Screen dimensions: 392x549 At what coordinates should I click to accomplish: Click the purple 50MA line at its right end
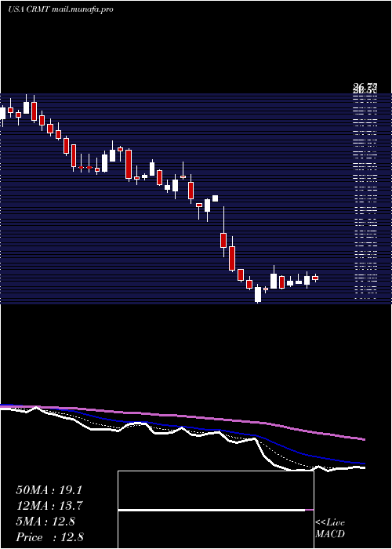tap(363, 438)
